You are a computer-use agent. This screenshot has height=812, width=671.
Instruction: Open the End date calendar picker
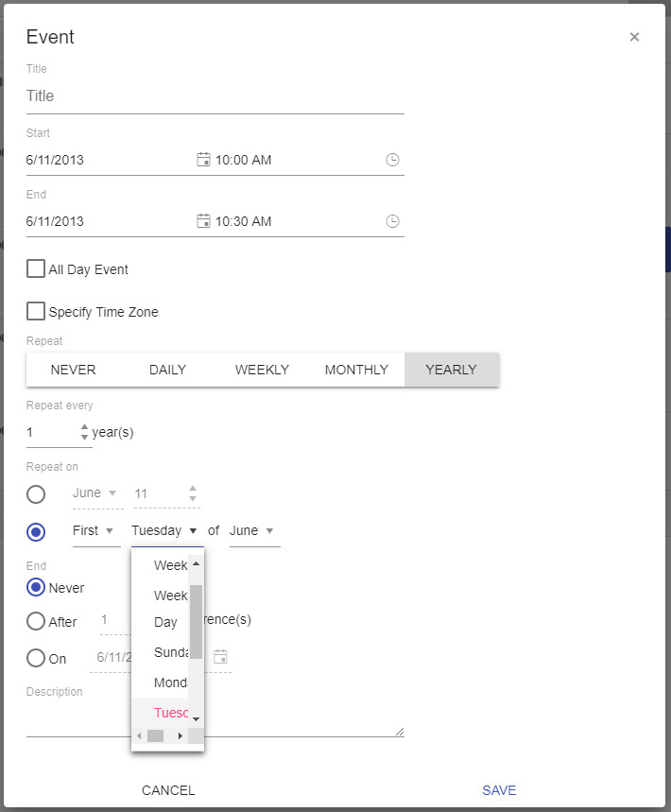[203, 220]
